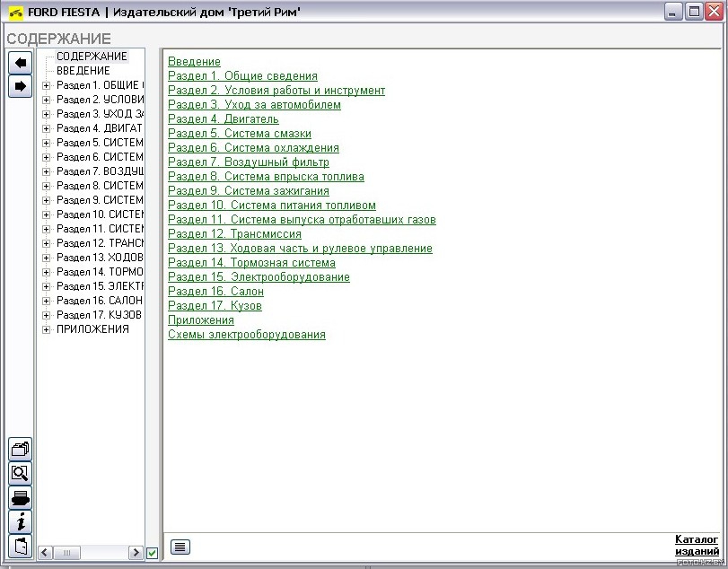The height and width of the screenshot is (569, 728).
Task: Open the Приложения link
Action: 200,320
